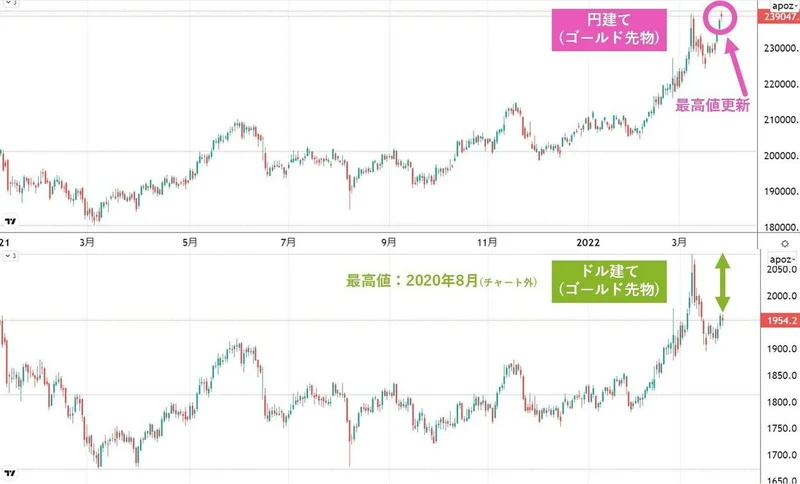Click the TradingView logo in the upper chart
The width and height of the screenshot is (800, 484).
tap(11, 223)
